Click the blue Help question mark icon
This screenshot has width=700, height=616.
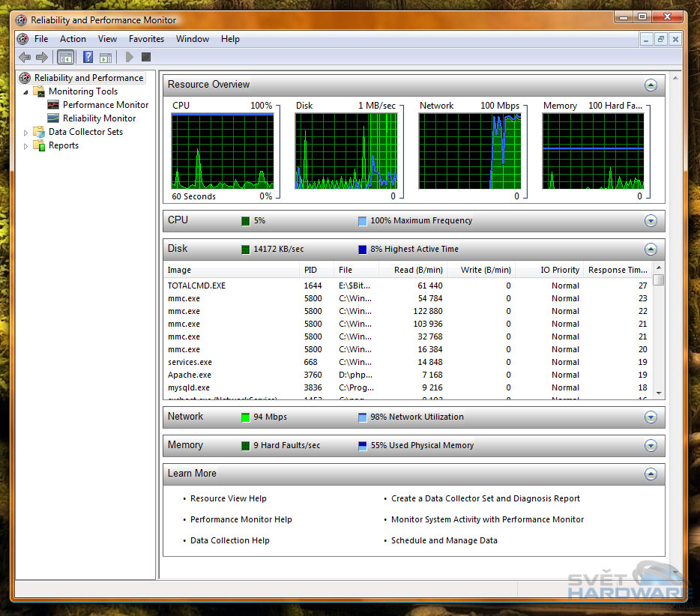[x=88, y=57]
